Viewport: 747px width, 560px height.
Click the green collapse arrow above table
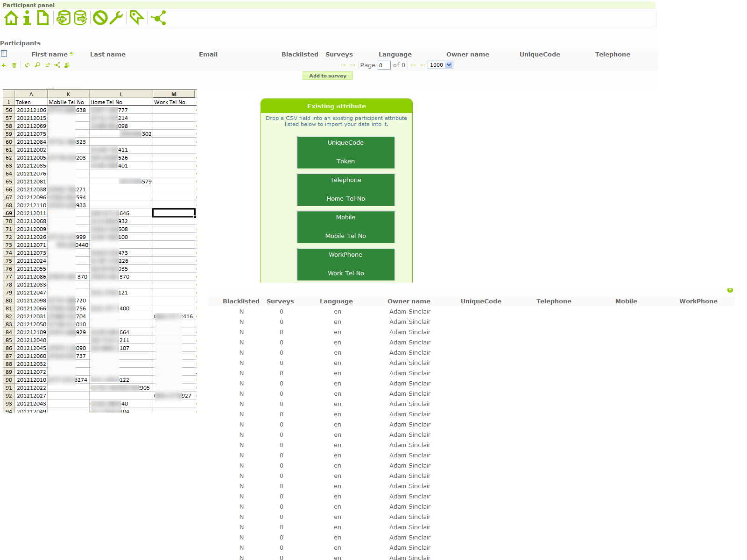[x=730, y=290]
